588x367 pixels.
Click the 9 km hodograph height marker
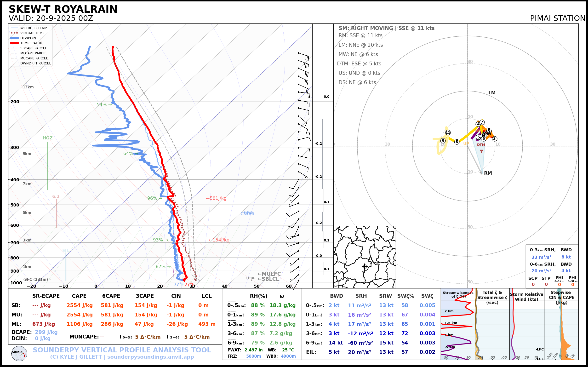coord(443,141)
